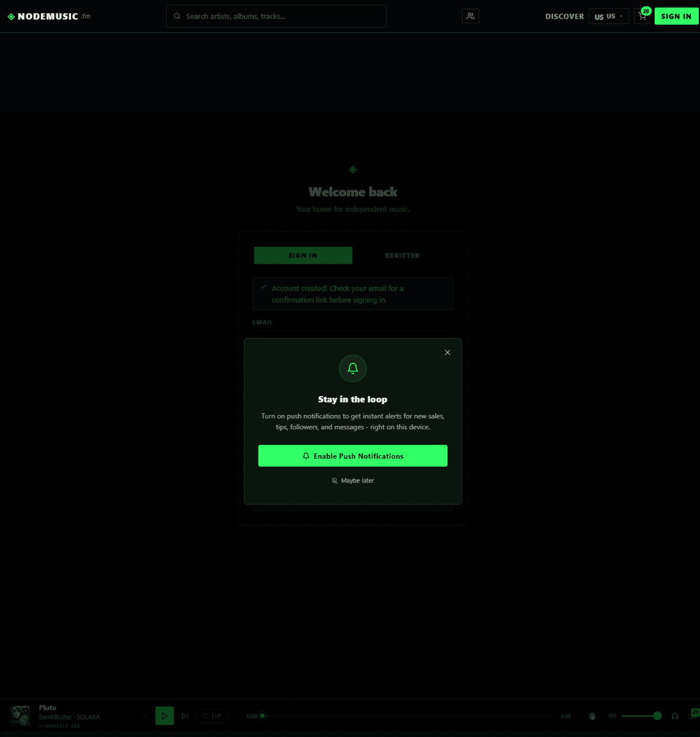Open the DISCOVER menu
Screen dimensions: 700x737
tap(564, 16)
